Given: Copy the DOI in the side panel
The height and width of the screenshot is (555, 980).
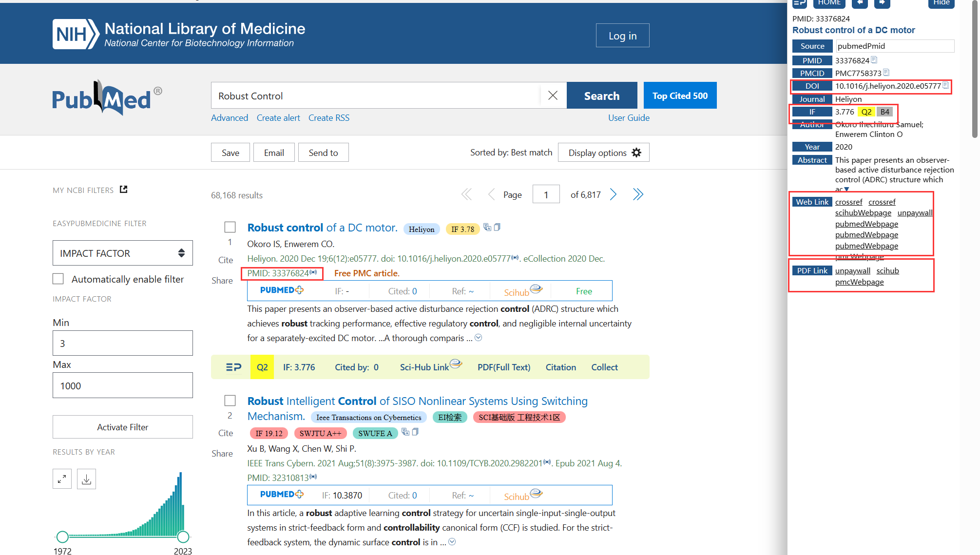Looking at the screenshot, I should tap(946, 85).
